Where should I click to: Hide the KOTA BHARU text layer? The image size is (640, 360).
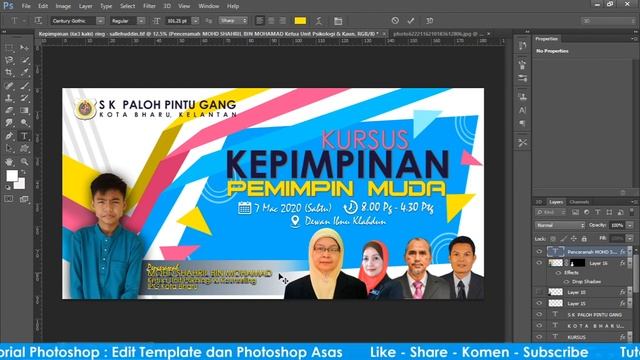(539, 326)
